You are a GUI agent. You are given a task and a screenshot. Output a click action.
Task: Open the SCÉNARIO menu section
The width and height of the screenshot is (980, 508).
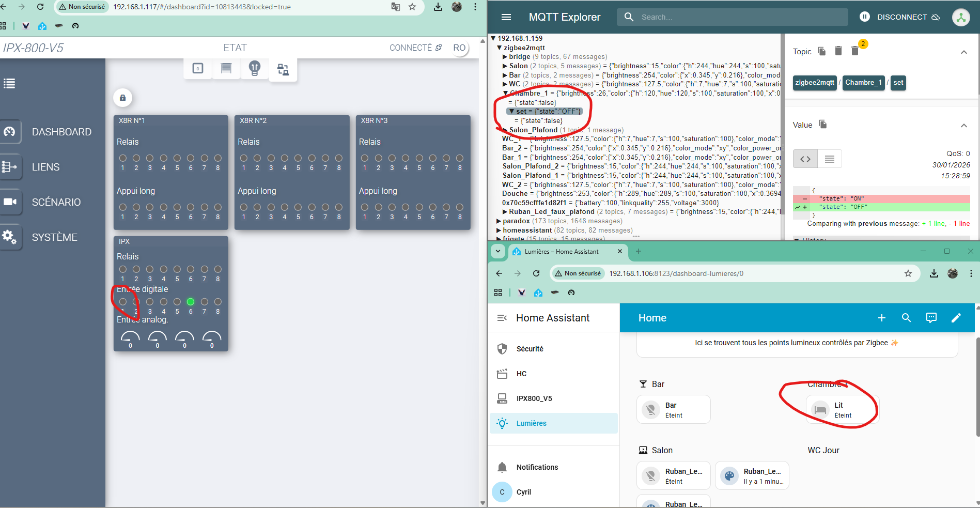tap(56, 202)
